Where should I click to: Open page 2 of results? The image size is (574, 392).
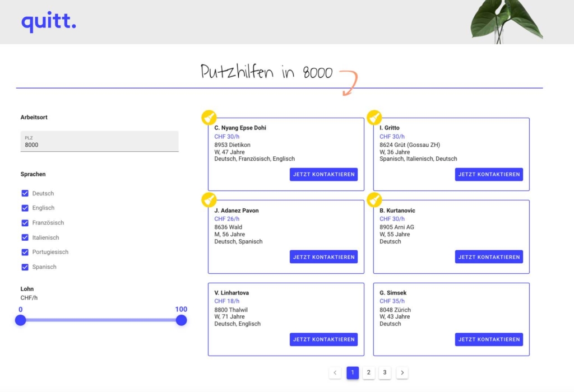[368, 372]
